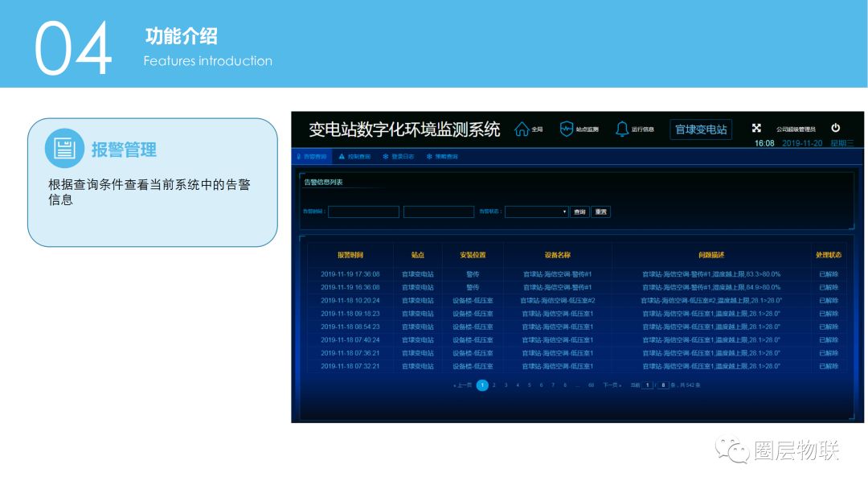868x489 pixels.
Task: Go to pagination page 4
Action: click(518, 385)
